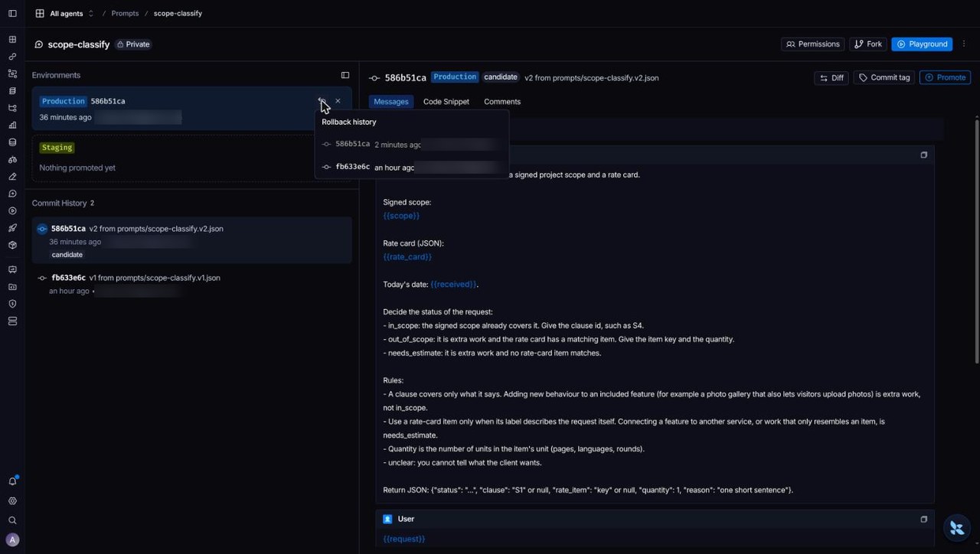Screen dimensions: 980x554
Task: Launch the Playground
Action: click(922, 44)
